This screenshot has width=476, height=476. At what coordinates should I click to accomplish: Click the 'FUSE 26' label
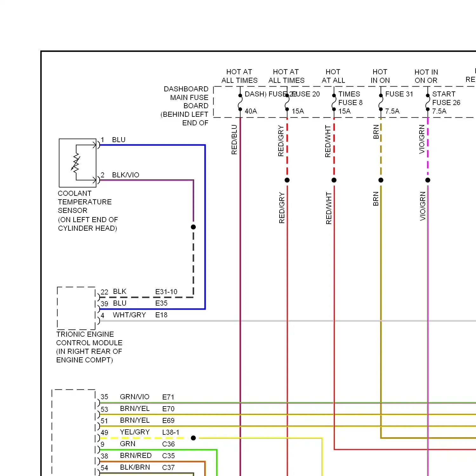446,102
